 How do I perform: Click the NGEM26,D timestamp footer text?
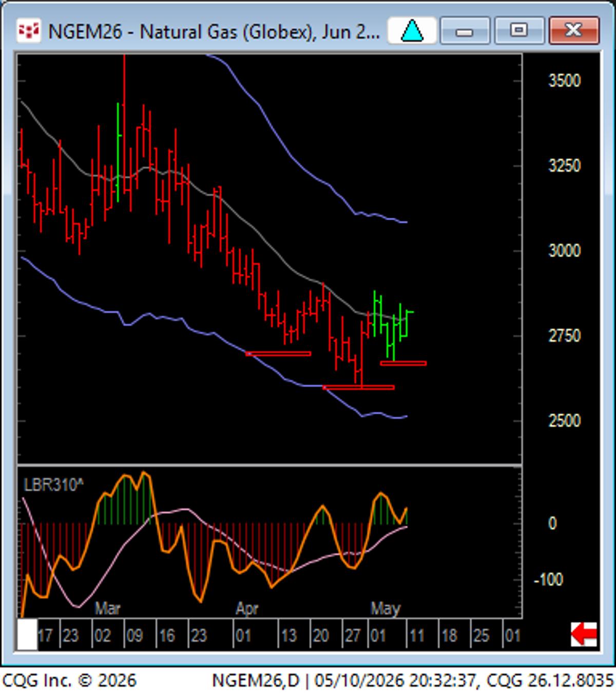click(413, 681)
